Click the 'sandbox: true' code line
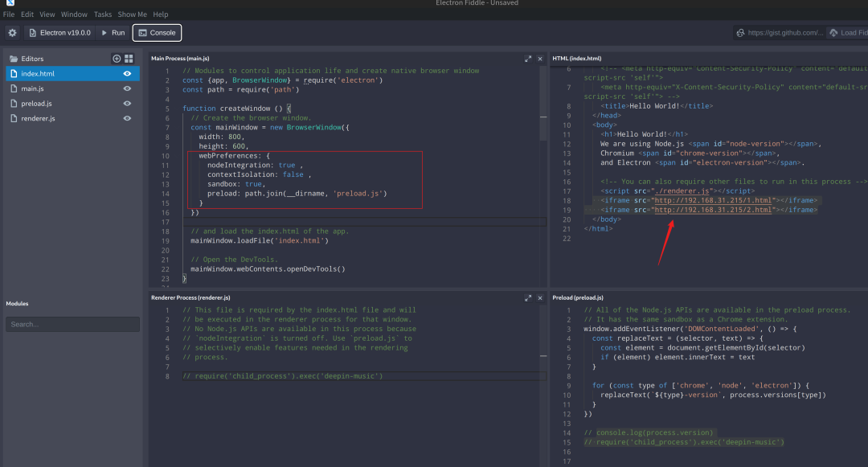Screen dimensions: 868x467 pyautogui.click(x=236, y=184)
